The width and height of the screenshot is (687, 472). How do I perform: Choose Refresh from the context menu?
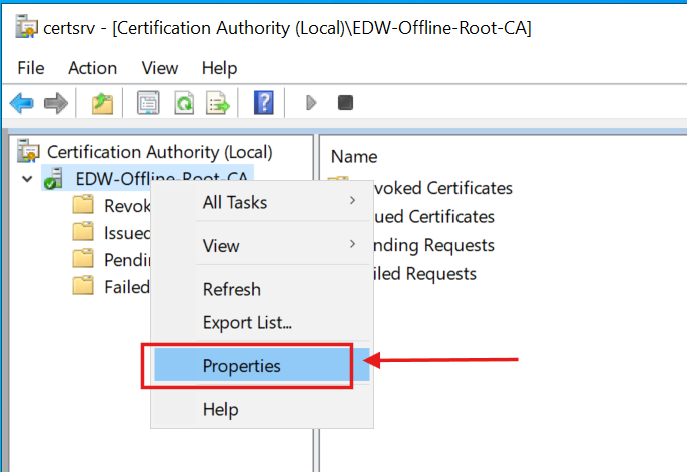pos(262,289)
